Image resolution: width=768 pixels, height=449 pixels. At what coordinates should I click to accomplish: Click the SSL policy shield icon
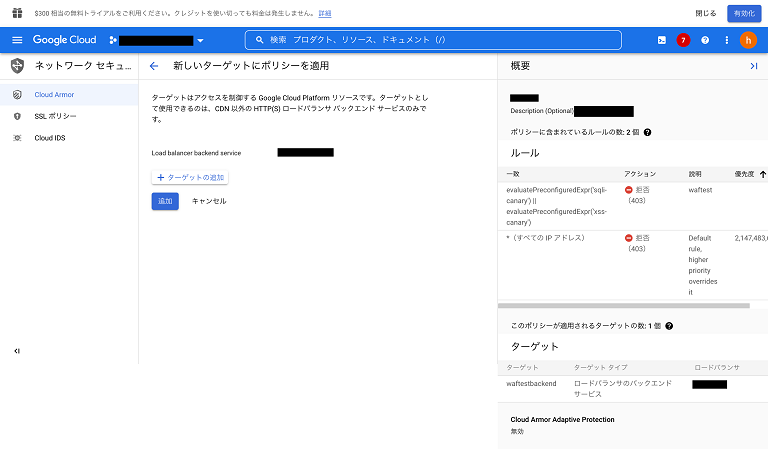(x=17, y=116)
